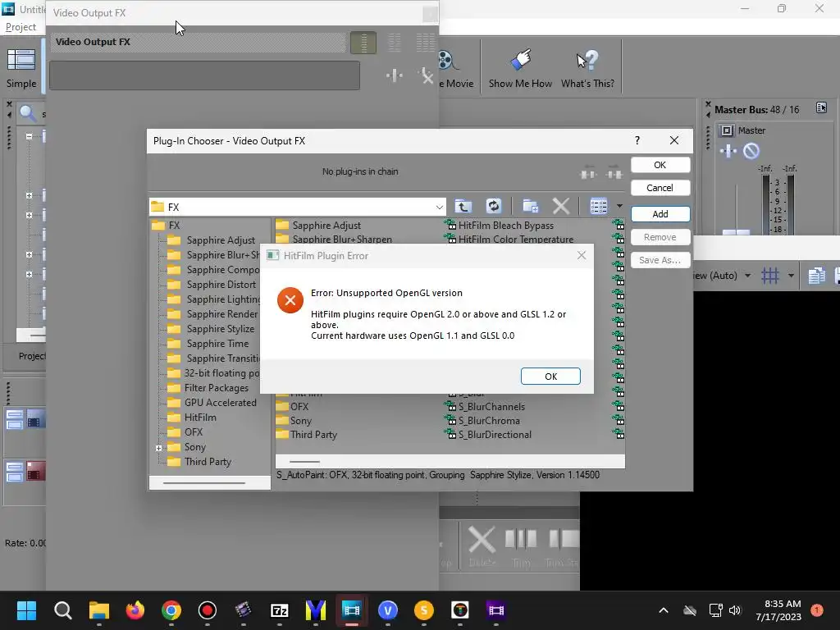Toggle the preview grid overlay icon

[769, 276]
